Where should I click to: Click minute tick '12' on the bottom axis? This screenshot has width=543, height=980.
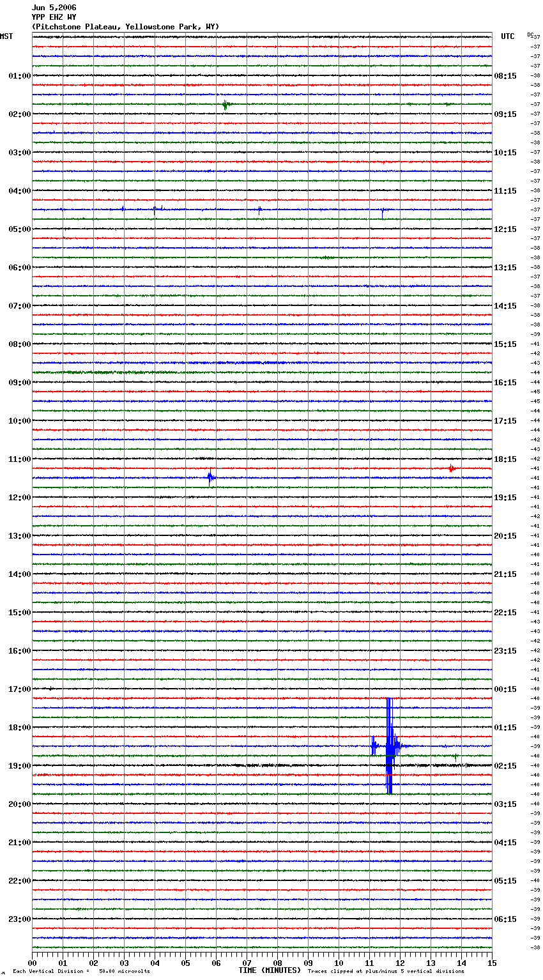pyautogui.click(x=400, y=963)
